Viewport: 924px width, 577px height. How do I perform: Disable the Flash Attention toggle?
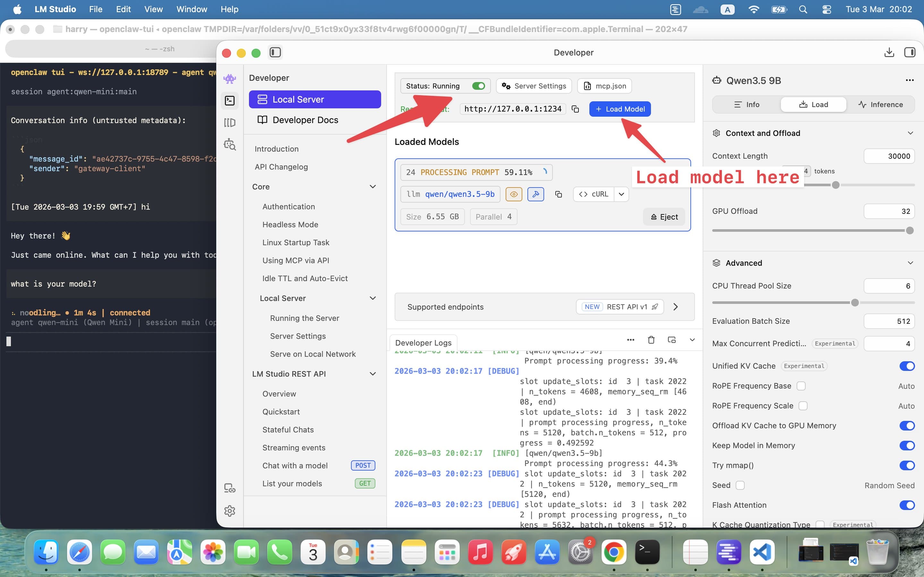coord(906,505)
